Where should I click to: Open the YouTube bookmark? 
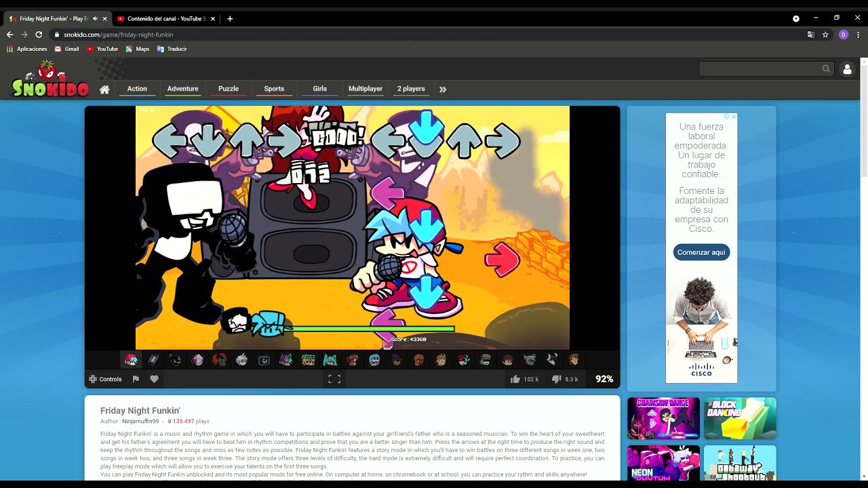click(102, 49)
